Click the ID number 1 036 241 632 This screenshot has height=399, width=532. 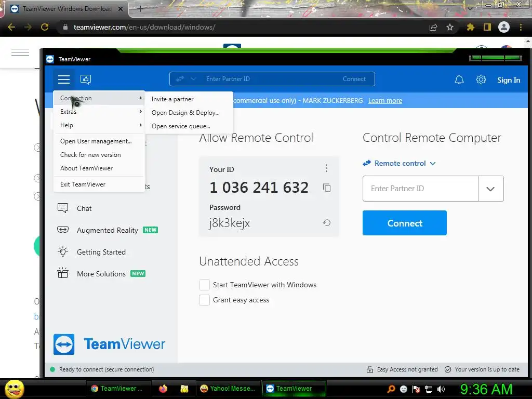pyautogui.click(x=259, y=187)
